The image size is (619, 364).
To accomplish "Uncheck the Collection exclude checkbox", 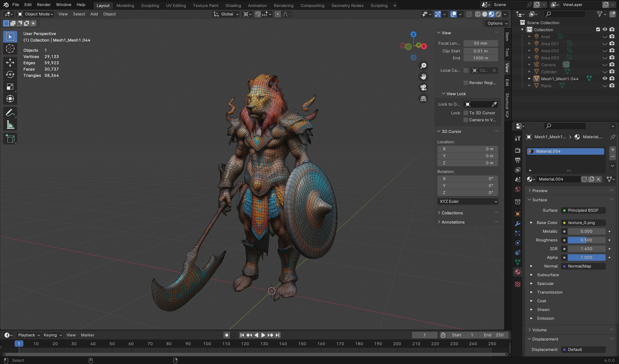I will pyautogui.click(x=598, y=29).
